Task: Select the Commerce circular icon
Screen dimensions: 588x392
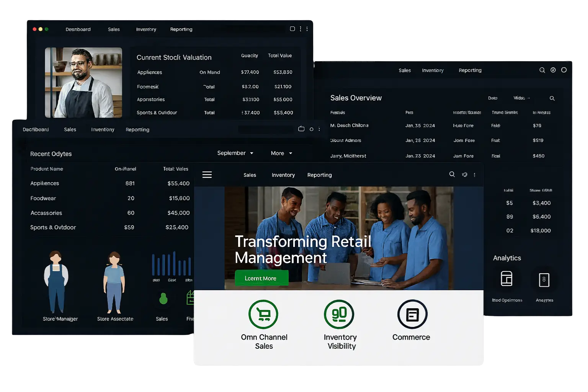Action: 412,314
